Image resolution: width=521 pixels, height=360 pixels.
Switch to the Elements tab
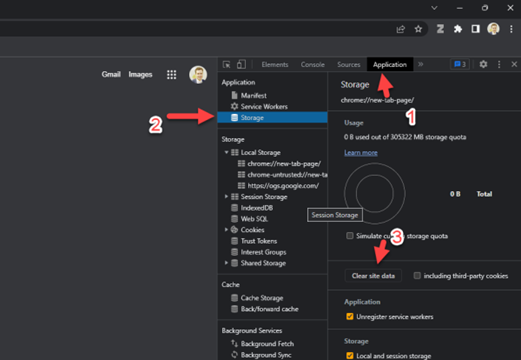tap(275, 64)
